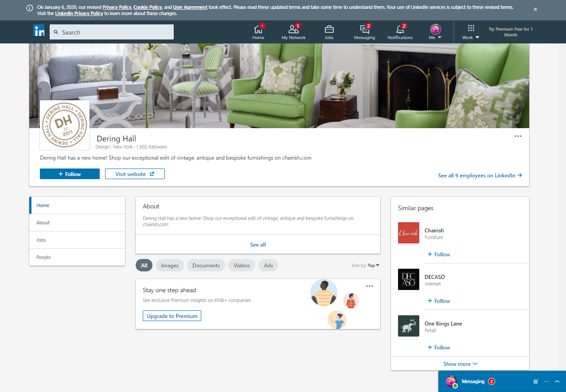Open Messaging bar ellipsis options
Viewport: 566px width, 392px height.
coord(546,381)
